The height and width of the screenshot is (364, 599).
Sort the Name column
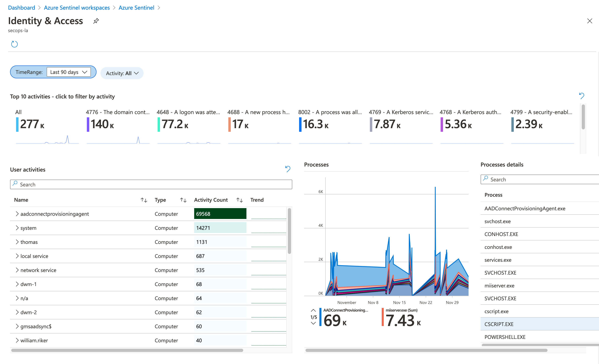point(144,200)
